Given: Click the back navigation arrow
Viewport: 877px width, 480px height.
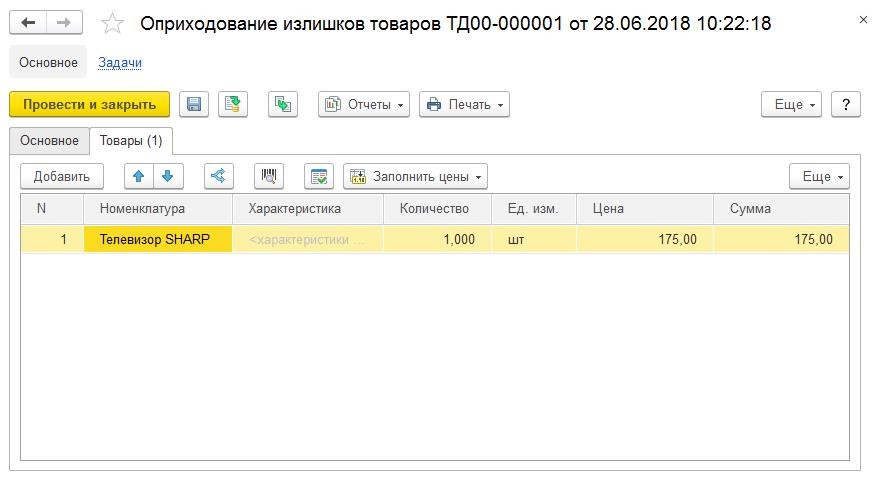Looking at the screenshot, I should pos(28,23).
